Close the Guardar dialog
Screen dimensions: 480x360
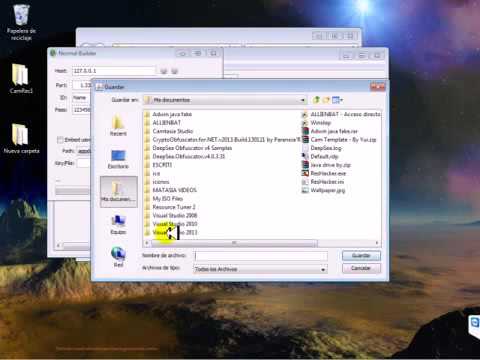[378, 87]
